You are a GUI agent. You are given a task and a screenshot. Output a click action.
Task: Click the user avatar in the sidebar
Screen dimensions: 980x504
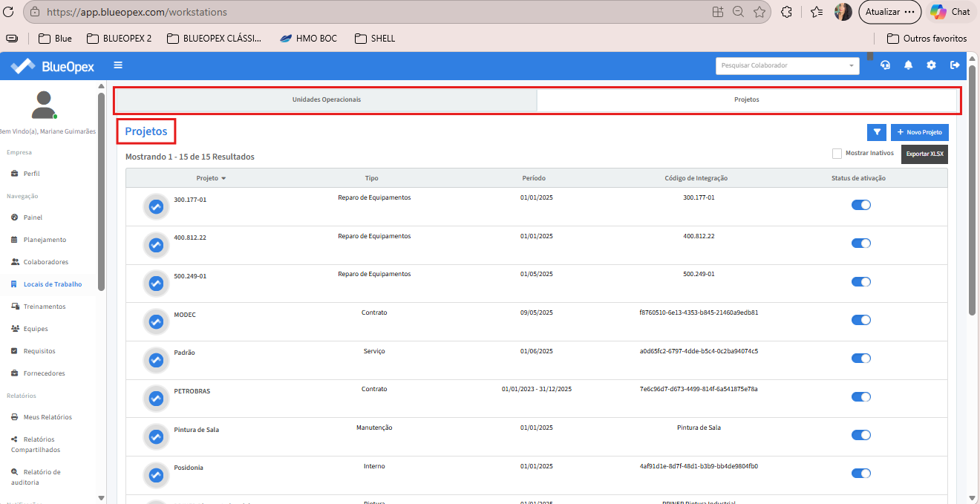click(x=45, y=105)
